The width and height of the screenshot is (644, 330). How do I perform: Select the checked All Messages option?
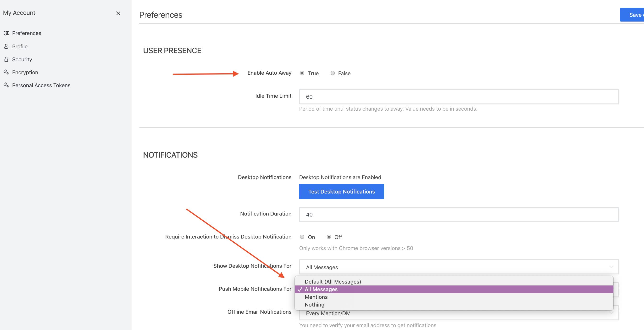(321, 289)
